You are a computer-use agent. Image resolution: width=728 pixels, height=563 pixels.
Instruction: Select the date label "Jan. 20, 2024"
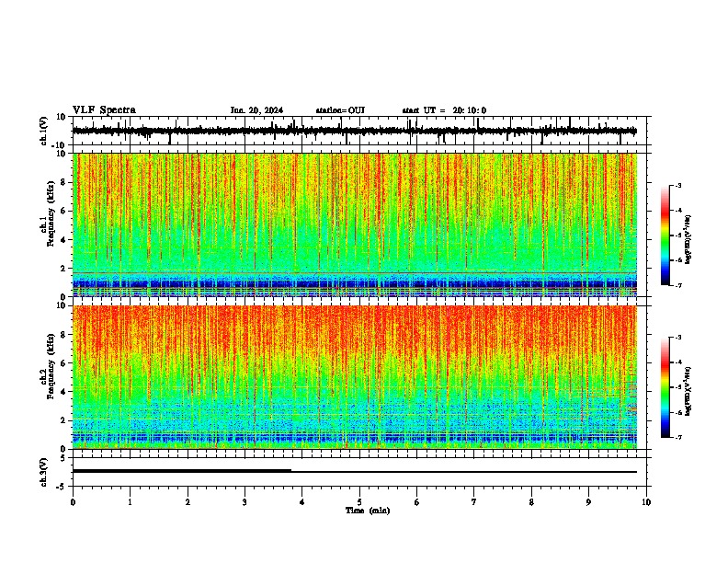(256, 110)
